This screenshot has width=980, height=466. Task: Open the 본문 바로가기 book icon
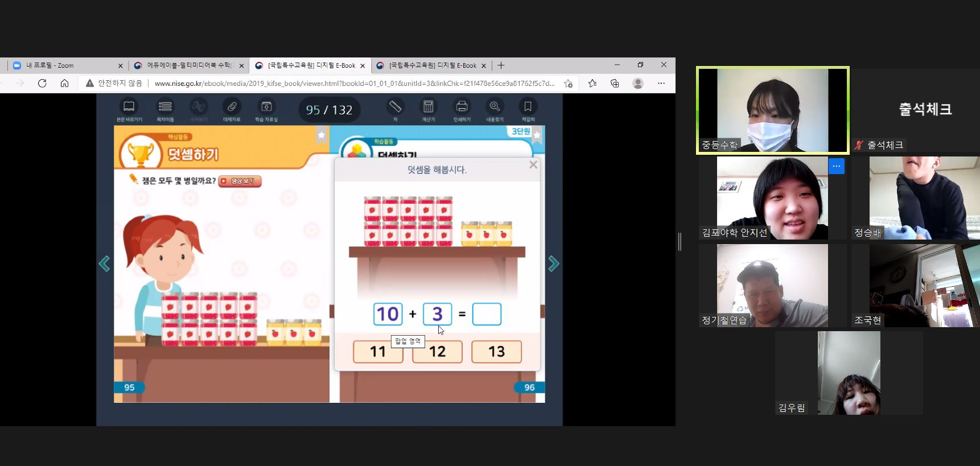tap(129, 107)
